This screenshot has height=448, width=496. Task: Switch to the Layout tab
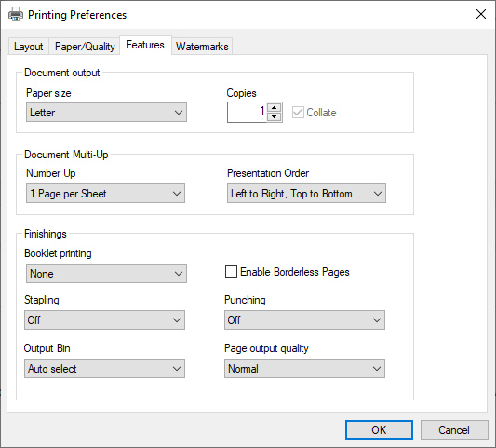point(29,47)
